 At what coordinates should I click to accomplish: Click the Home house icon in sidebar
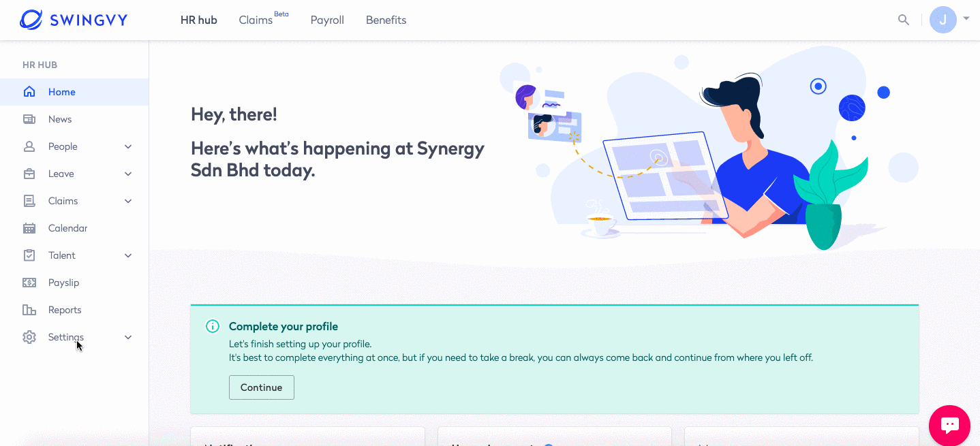pos(29,92)
